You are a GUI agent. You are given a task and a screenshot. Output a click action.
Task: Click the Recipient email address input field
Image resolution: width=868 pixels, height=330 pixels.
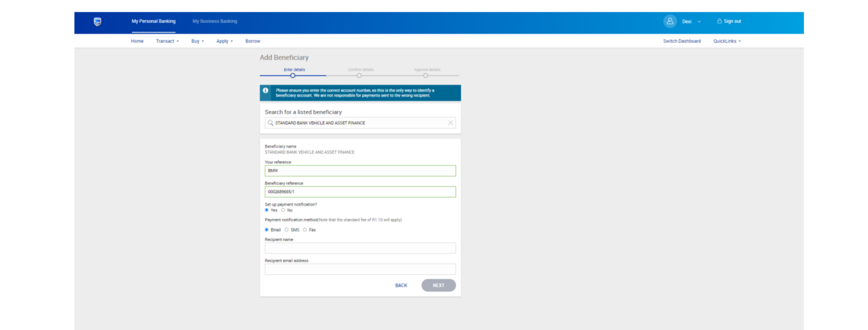pyautogui.click(x=360, y=269)
